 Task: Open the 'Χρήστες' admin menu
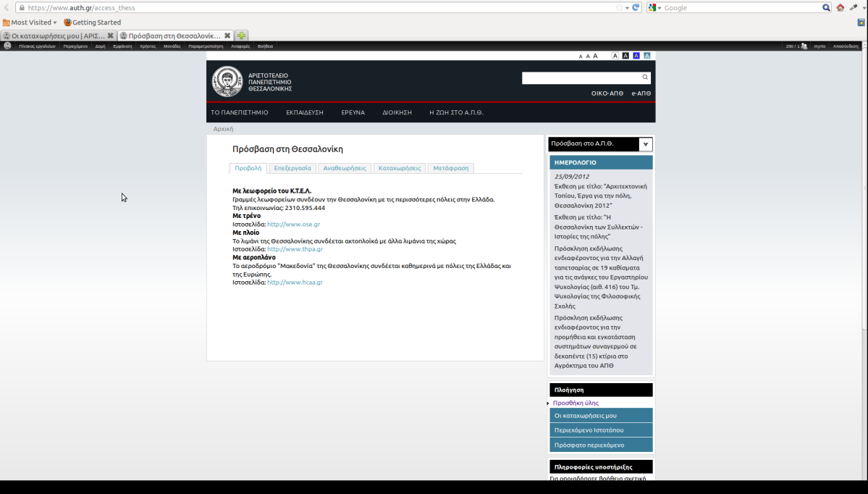[x=148, y=46]
